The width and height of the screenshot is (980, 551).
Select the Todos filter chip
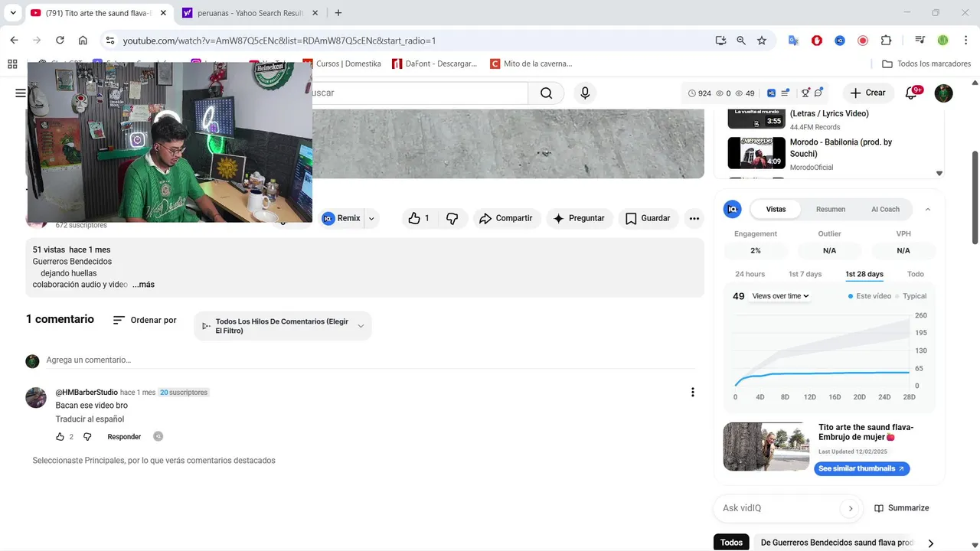[x=731, y=543]
